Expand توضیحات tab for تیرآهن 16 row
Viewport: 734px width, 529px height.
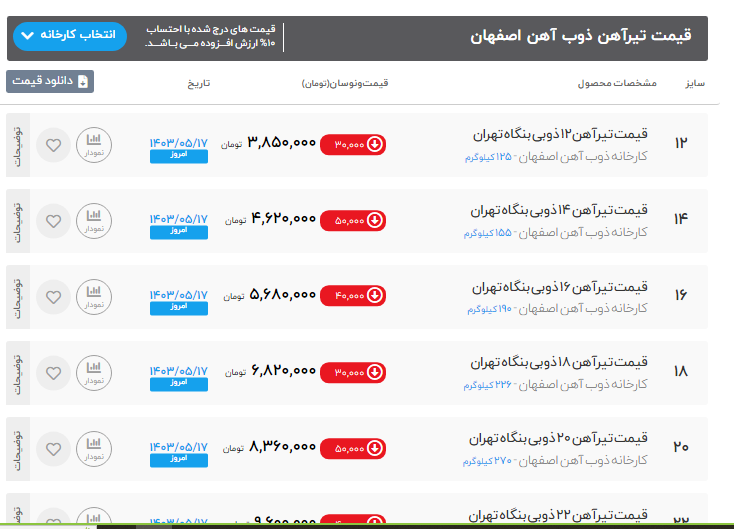[x=17, y=296]
